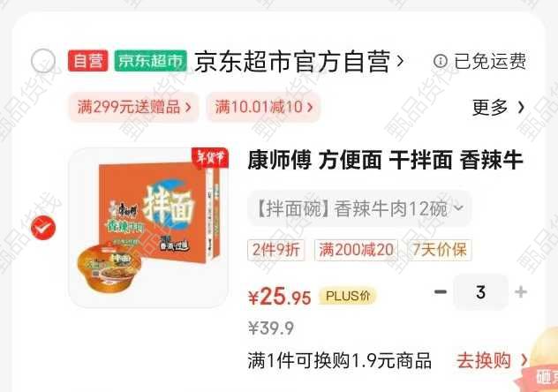
Task: Click the 7天价保 tag
Action: coord(439,250)
